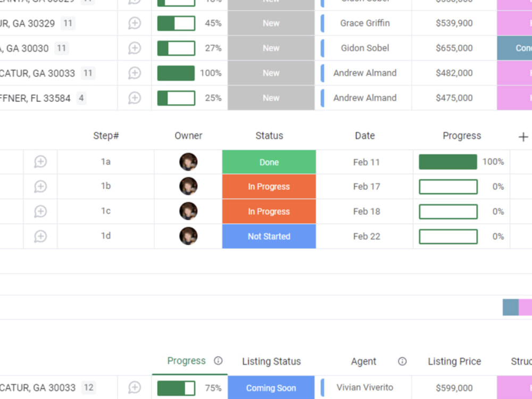Show info icon next to the Agent header

coord(402,361)
